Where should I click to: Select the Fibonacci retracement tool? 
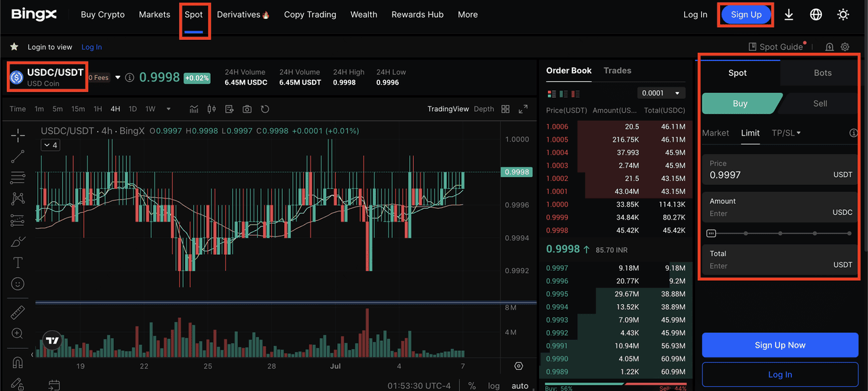[x=18, y=178]
